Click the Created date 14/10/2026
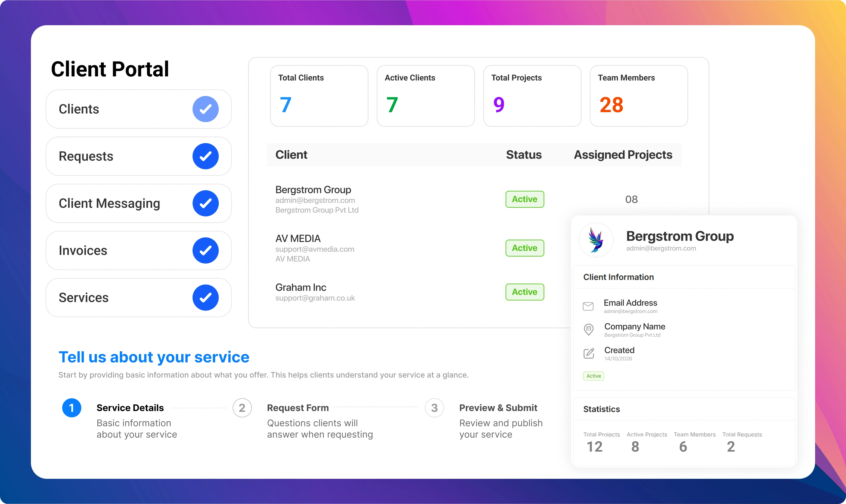Screen dimensions: 846x504 tap(618, 359)
